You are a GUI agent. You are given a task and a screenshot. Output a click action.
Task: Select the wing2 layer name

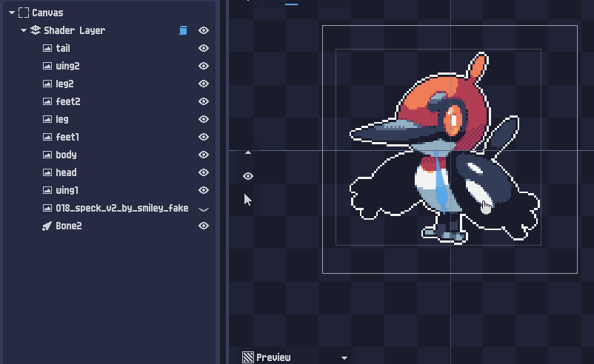point(67,66)
